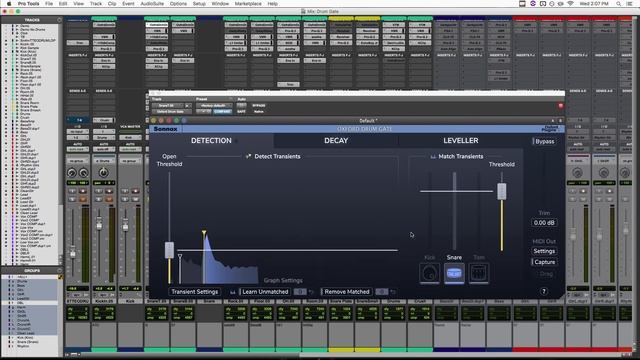
Task: Click the icon beside Detect Transients
Action: [248, 156]
